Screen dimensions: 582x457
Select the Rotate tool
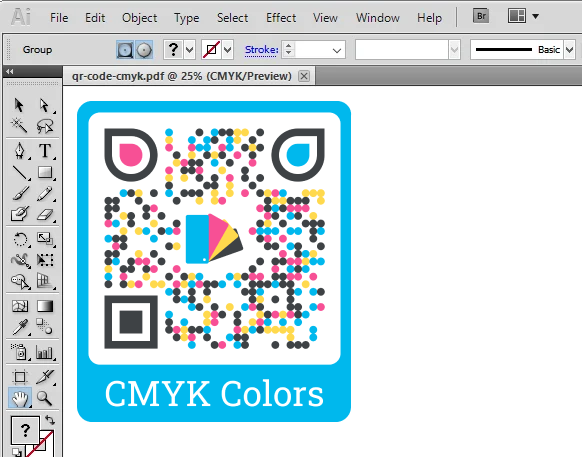pos(20,239)
